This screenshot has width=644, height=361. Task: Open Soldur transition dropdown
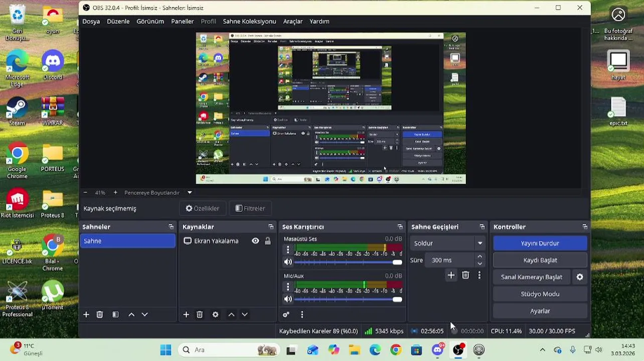(x=447, y=243)
